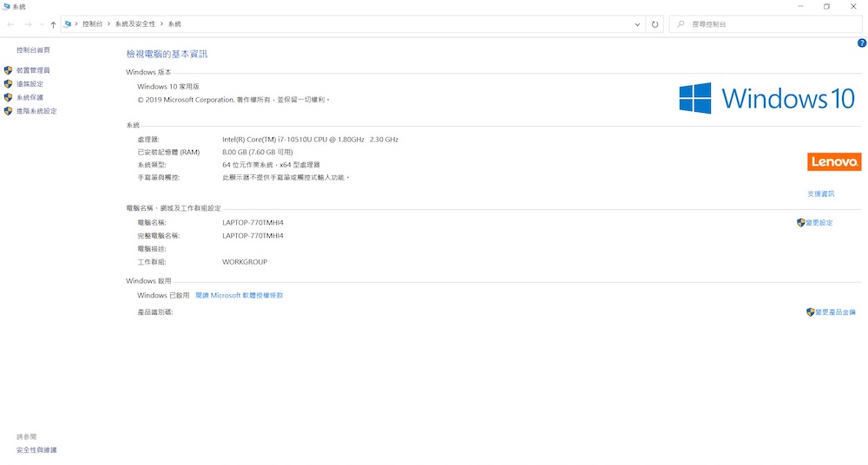
Task: Close the 系統 window
Action: click(x=853, y=7)
